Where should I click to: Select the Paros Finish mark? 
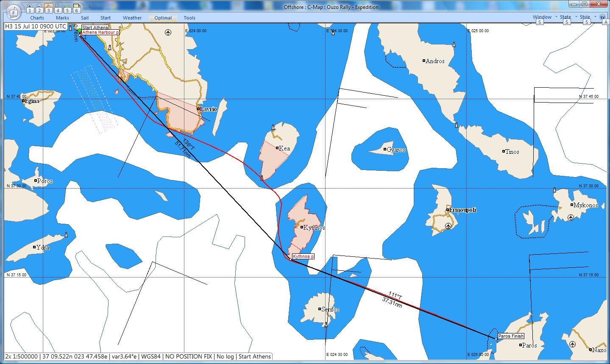[511, 336]
